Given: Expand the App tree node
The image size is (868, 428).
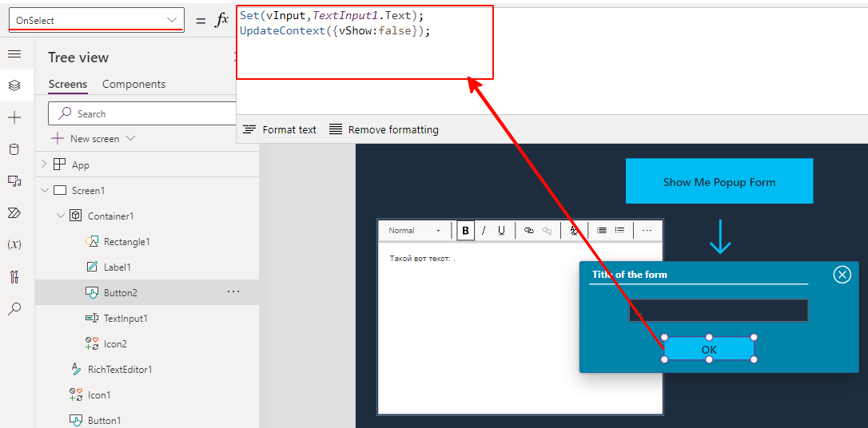Looking at the screenshot, I should coord(44,164).
